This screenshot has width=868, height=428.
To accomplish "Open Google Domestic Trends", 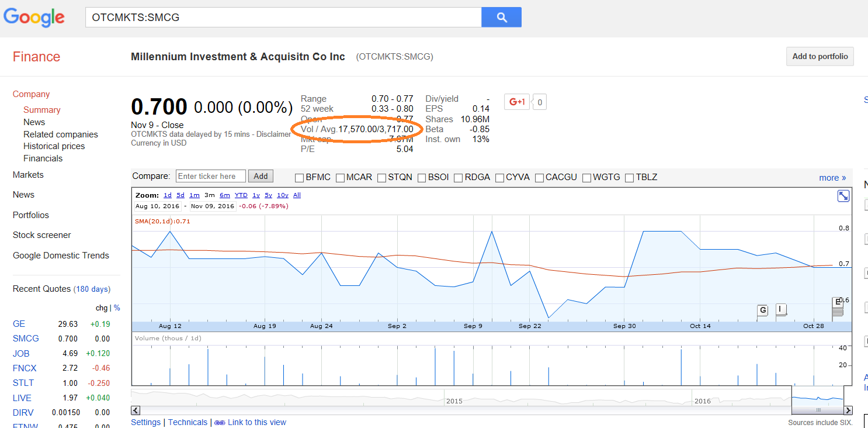I will (x=61, y=256).
